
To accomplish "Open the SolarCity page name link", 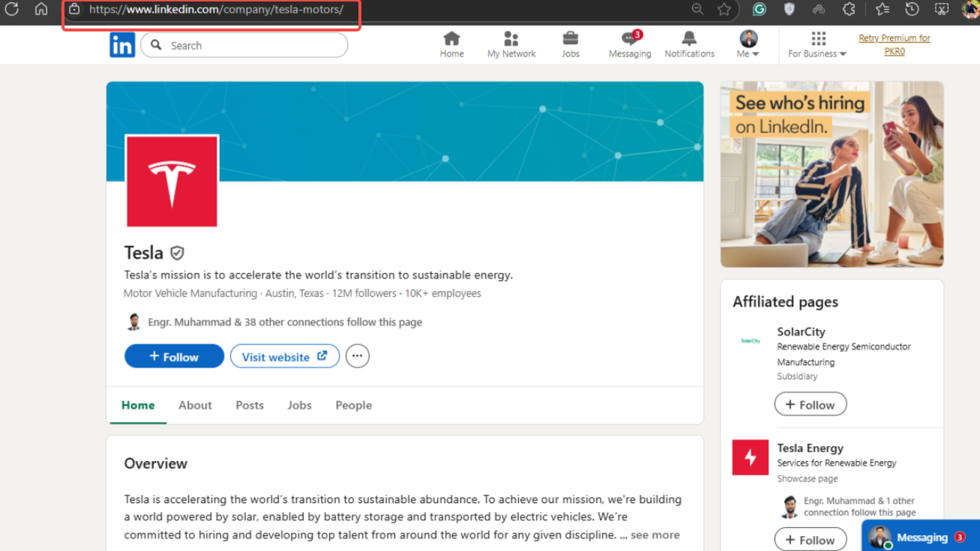I will tap(801, 331).
